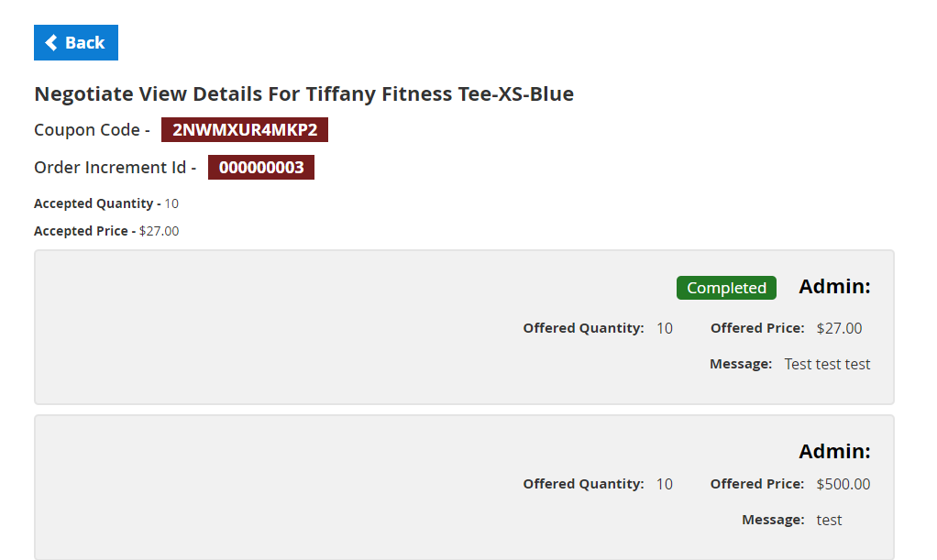
Task: Click the $500.00 offered price value
Action: click(843, 484)
